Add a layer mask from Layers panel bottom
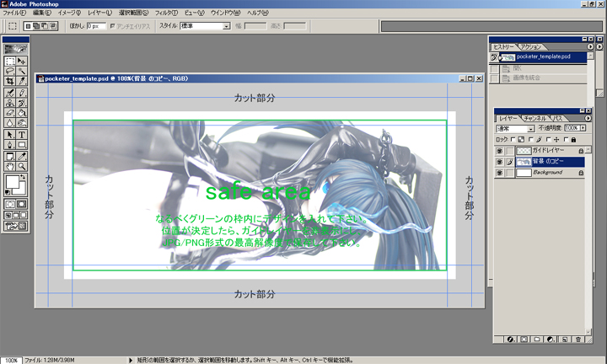Image resolution: width=607 pixels, height=364 pixels. tap(524, 340)
